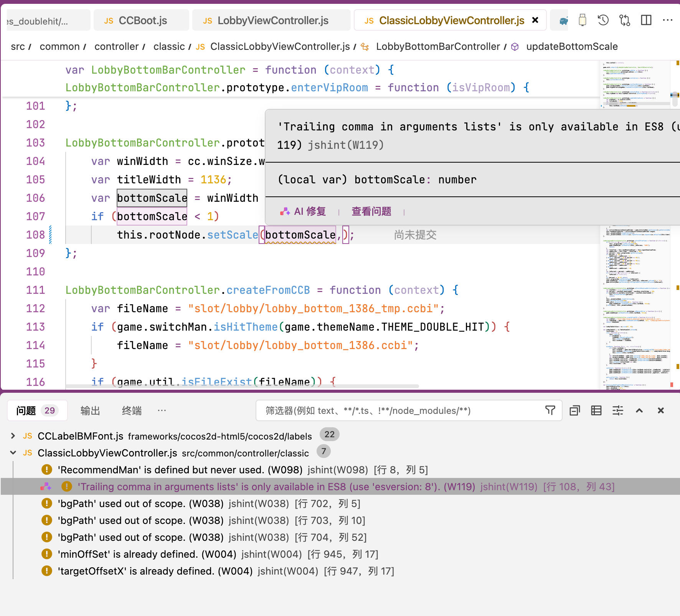680x616 pixels.
Task: Open hidden panel tabs via ellipsis after 终端
Action: (162, 410)
